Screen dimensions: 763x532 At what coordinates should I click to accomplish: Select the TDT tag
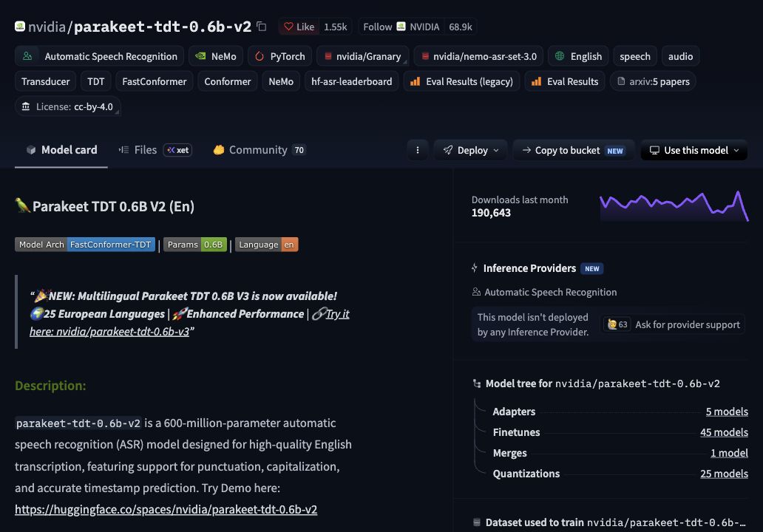[96, 82]
